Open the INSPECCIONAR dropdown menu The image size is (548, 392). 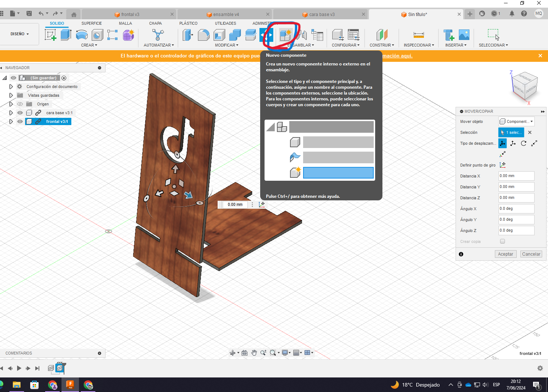419,45
